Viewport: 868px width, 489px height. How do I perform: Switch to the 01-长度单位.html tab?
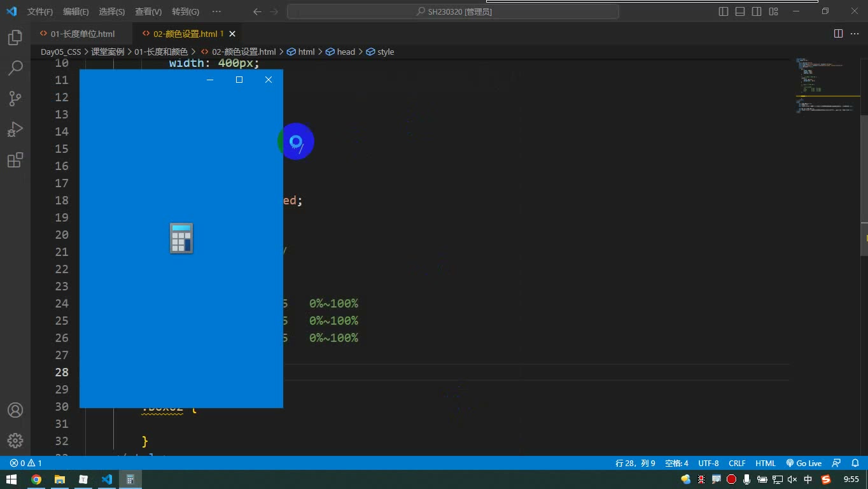[77, 34]
